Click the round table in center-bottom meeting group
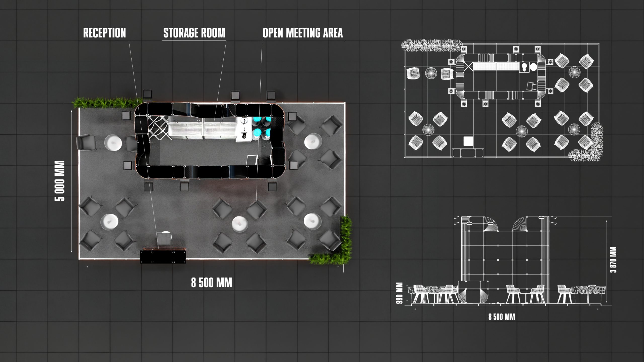 point(240,224)
